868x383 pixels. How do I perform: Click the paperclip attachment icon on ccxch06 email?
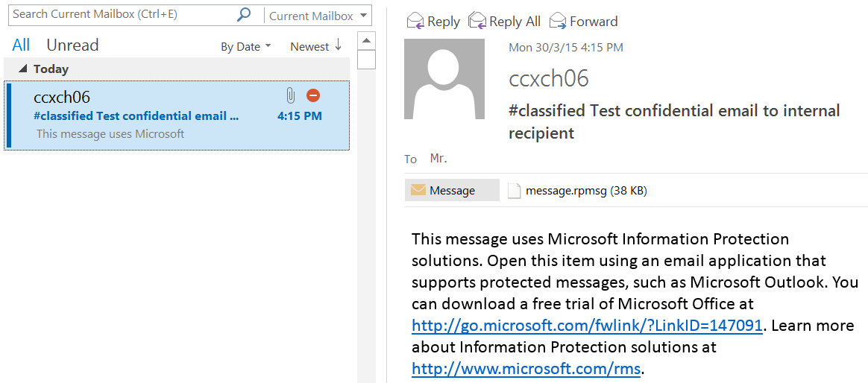tap(291, 96)
